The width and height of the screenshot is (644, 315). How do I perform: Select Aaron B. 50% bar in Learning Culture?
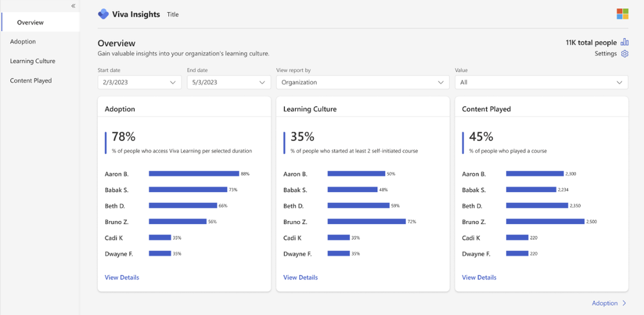coord(356,173)
